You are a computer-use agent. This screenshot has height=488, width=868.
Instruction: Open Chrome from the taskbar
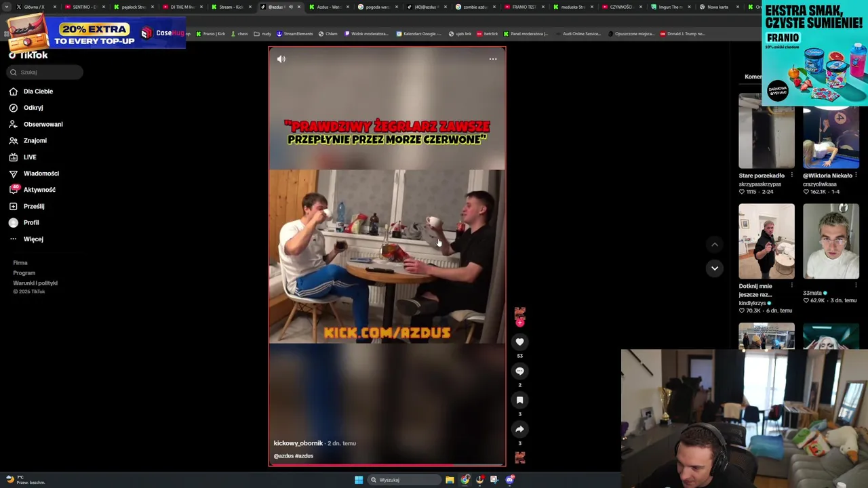[x=465, y=480]
